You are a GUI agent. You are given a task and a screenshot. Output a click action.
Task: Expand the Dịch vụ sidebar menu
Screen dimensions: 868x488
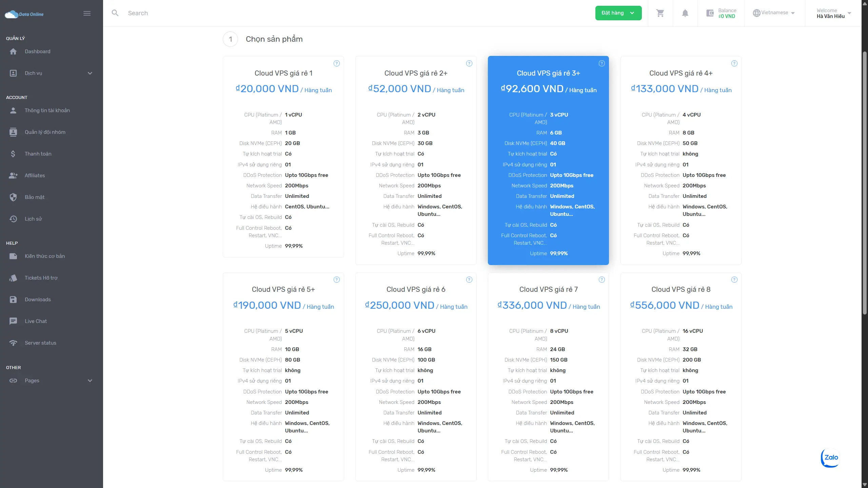pos(51,73)
